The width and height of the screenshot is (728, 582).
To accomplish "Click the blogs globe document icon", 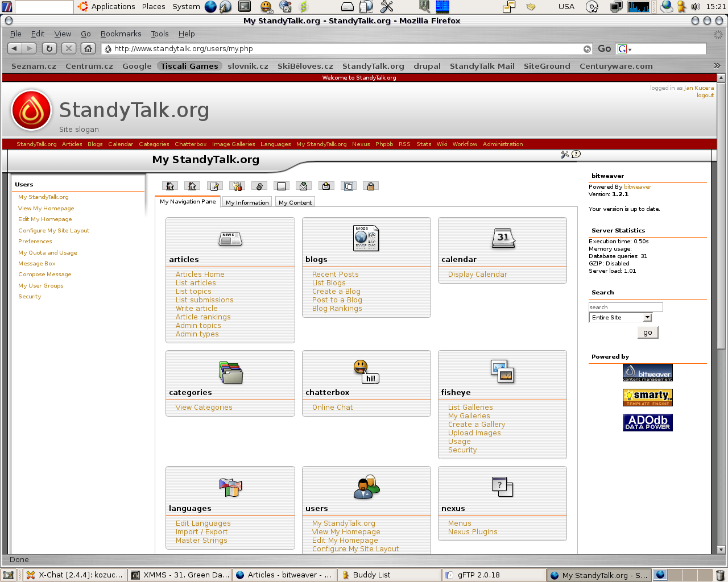I will 366,238.
